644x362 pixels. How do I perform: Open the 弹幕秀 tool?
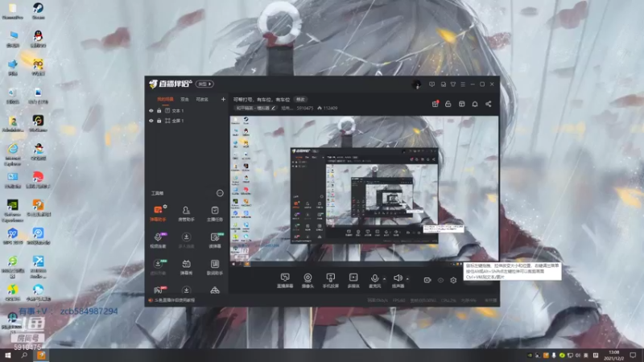(186, 267)
